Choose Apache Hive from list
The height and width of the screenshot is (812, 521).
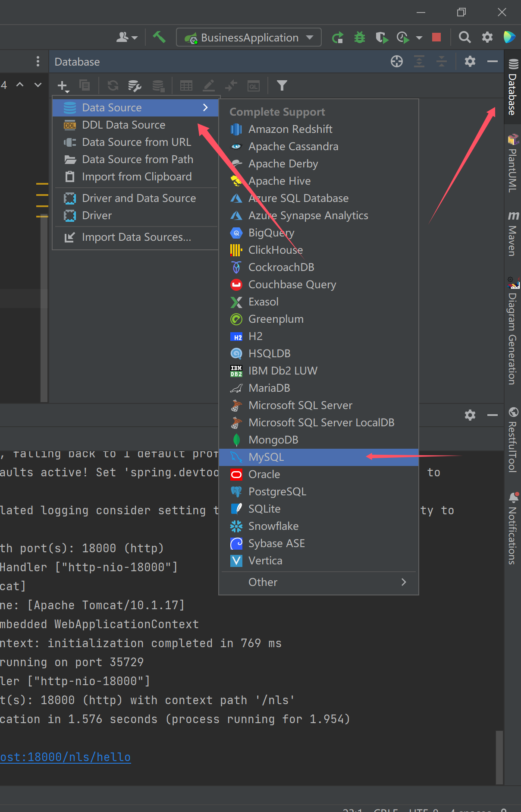click(319, 181)
